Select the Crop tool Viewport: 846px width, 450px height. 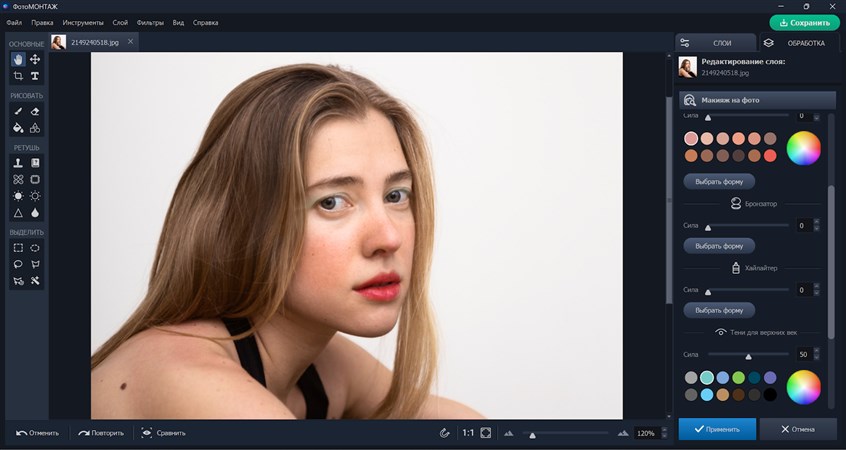(x=18, y=76)
